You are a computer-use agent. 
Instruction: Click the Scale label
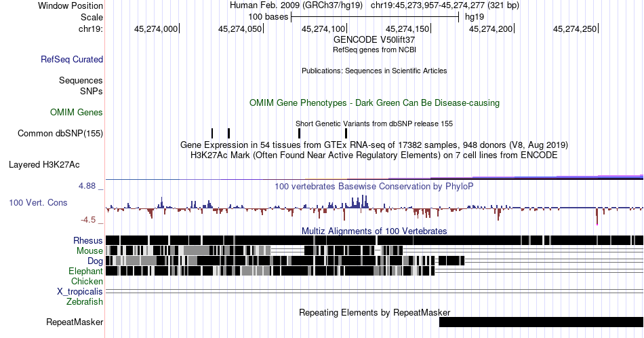[92, 17]
